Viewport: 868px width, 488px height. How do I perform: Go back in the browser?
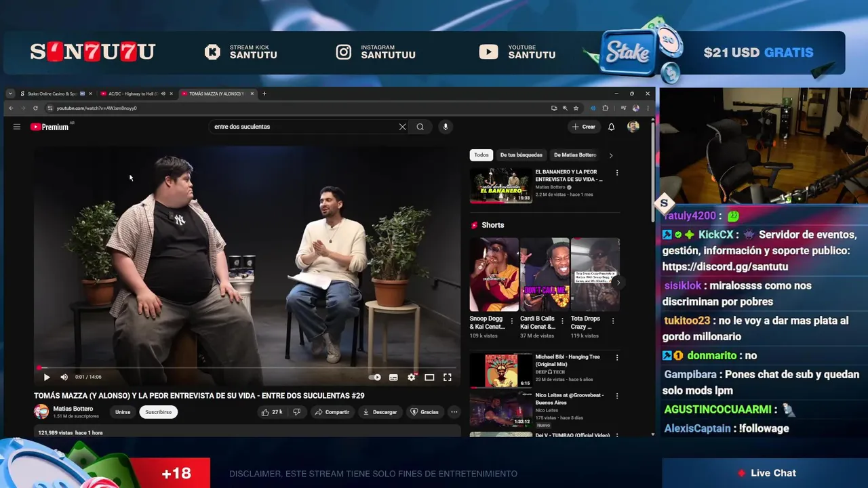click(11, 108)
